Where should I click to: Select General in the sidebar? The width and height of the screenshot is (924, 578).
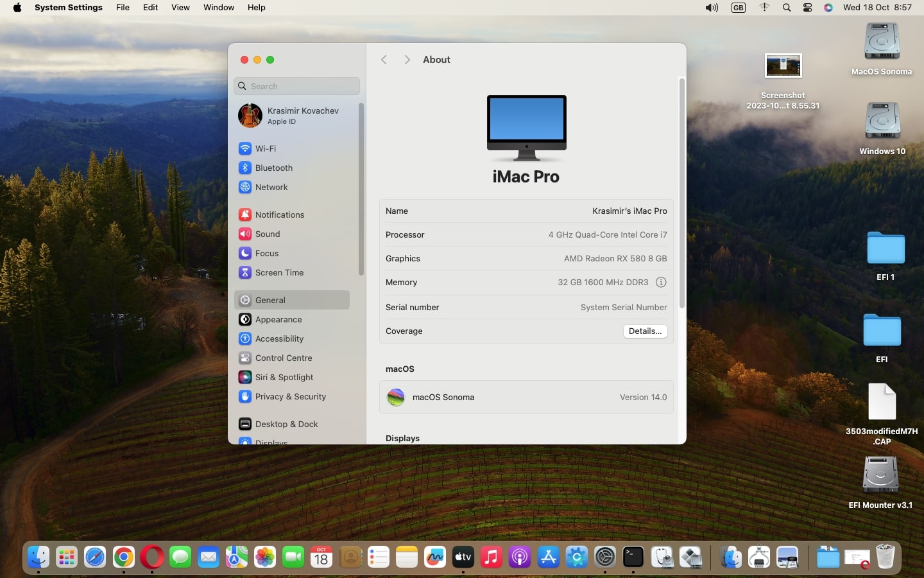(x=292, y=300)
